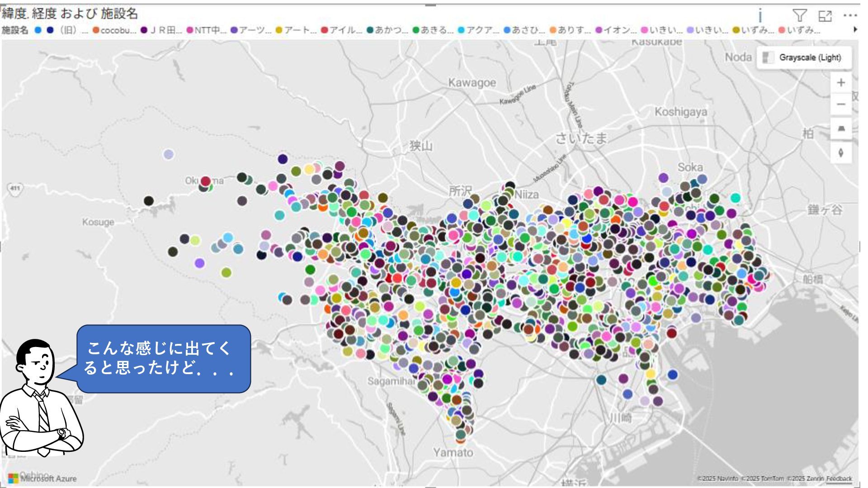The width and height of the screenshot is (868, 488).
Task: Click the Focus mode expand icon
Action: pos(825,16)
